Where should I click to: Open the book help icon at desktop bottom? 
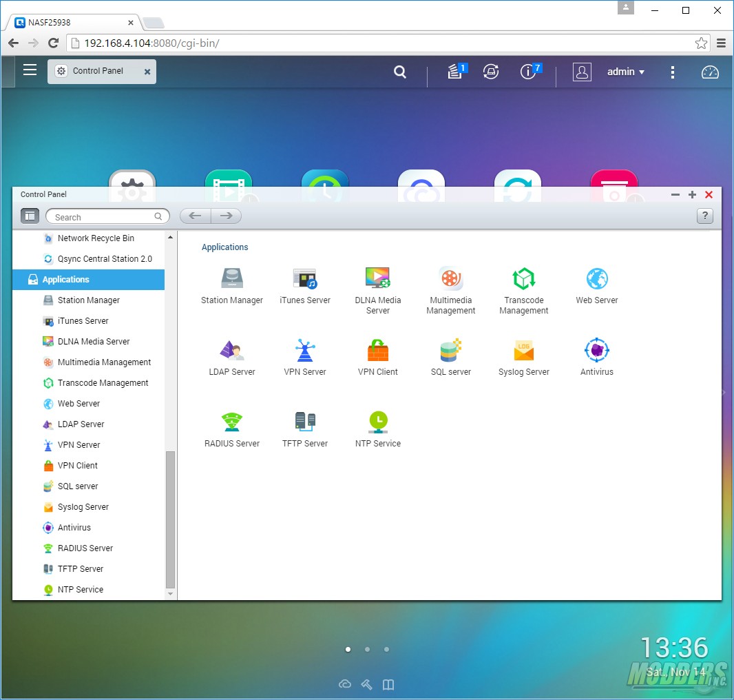(388, 685)
